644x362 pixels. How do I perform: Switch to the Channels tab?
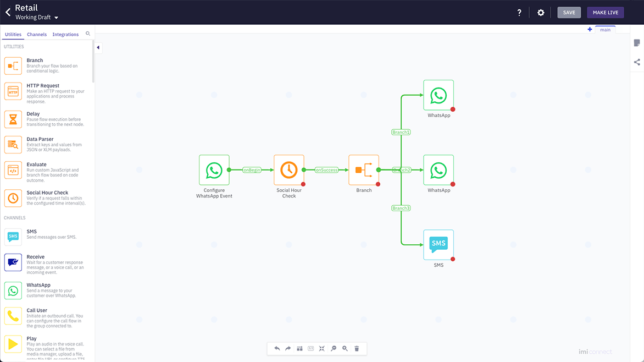click(x=37, y=35)
